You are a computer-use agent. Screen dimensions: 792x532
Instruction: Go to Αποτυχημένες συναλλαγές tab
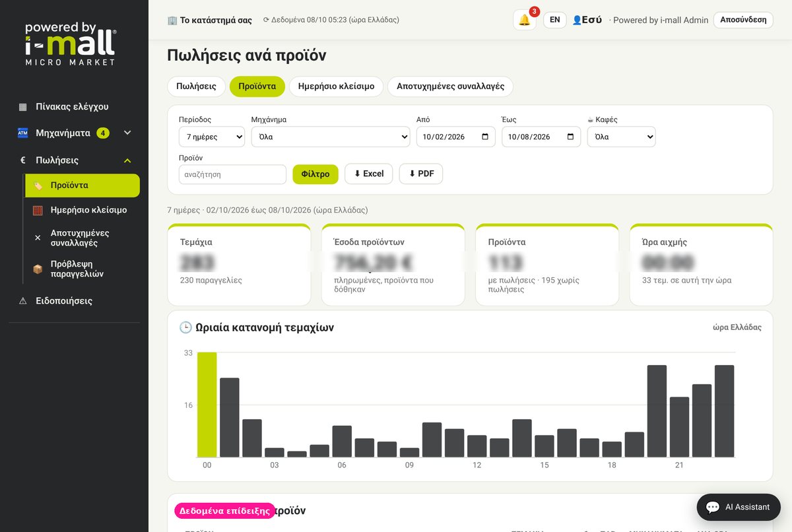point(450,86)
